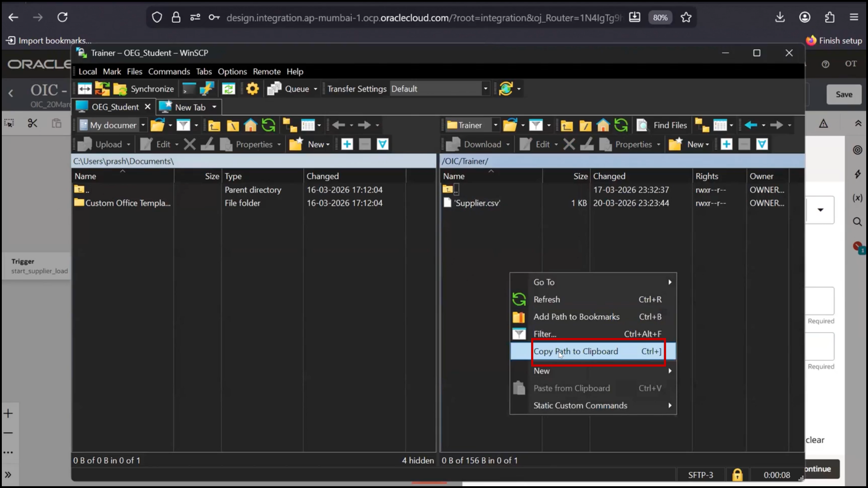Click the Upload button

click(x=100, y=144)
